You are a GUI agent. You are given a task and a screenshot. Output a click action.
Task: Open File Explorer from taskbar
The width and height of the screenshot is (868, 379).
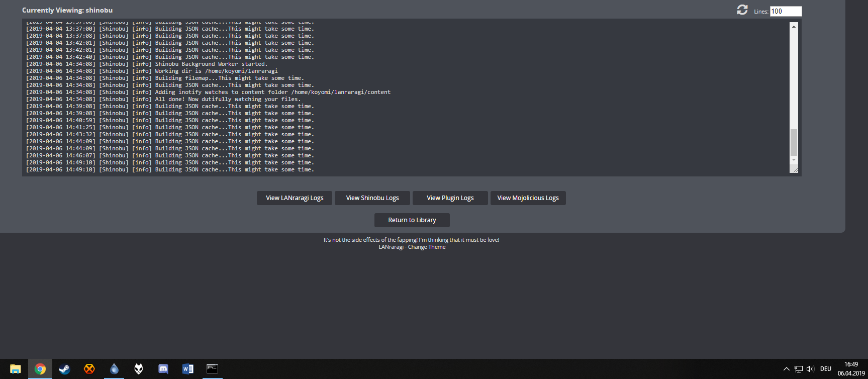[x=16, y=369]
